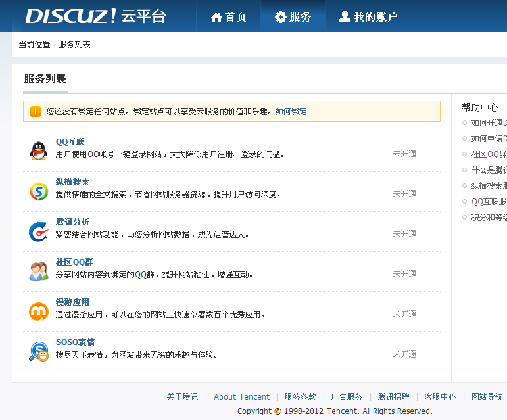
Task: Open the 服务 navigation tab
Action: pyautogui.click(x=293, y=17)
